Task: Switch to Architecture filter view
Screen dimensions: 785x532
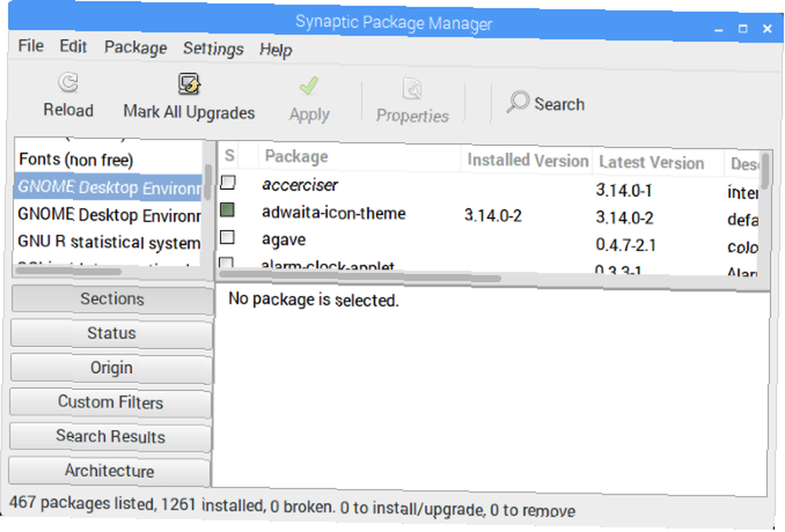Action: [110, 471]
